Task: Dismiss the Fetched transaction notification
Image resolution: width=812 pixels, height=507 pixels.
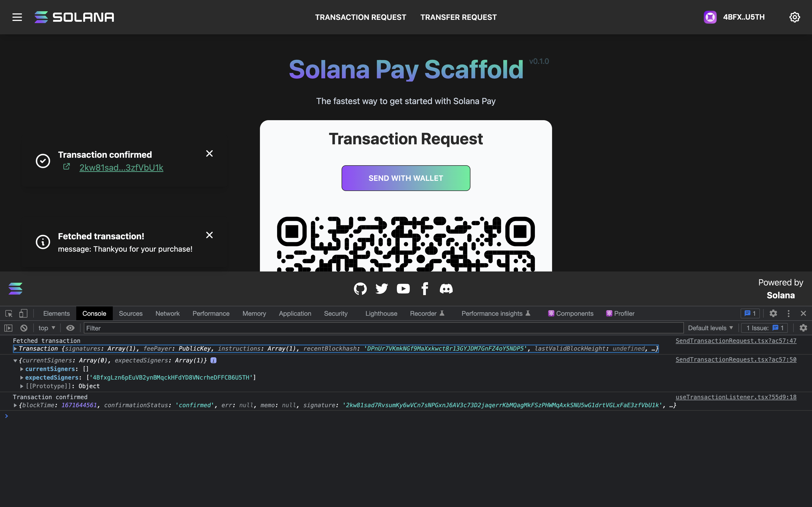Action: click(209, 235)
